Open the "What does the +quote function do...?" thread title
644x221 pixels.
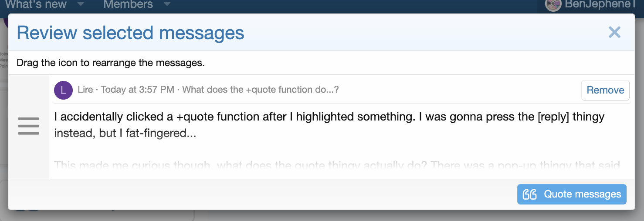(260, 90)
